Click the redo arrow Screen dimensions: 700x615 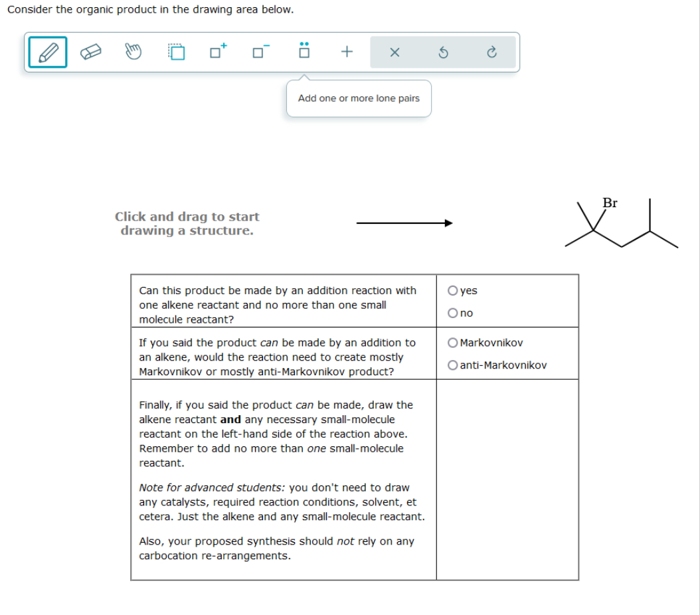(x=491, y=52)
